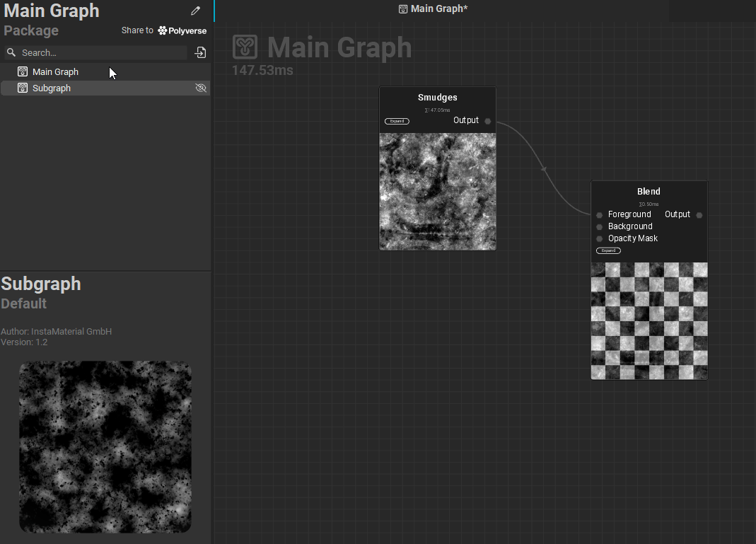
Task: Click the Background label on Blend node
Action: [630, 226]
